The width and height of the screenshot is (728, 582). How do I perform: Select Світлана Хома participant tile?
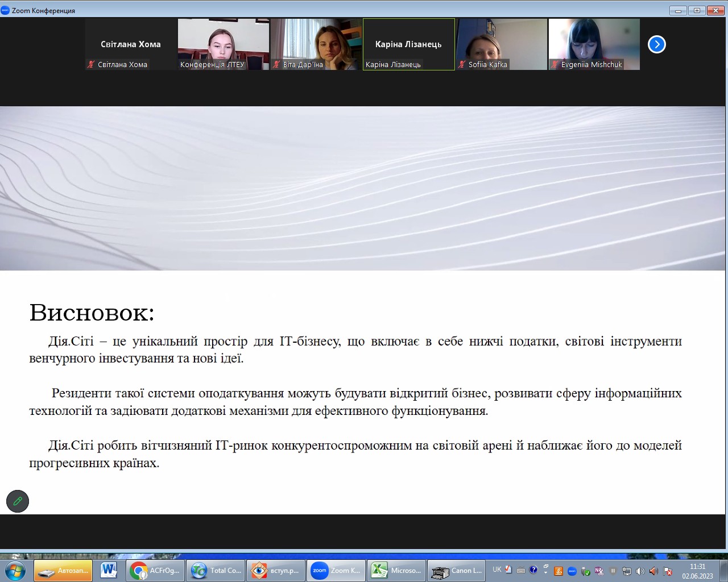(131, 44)
